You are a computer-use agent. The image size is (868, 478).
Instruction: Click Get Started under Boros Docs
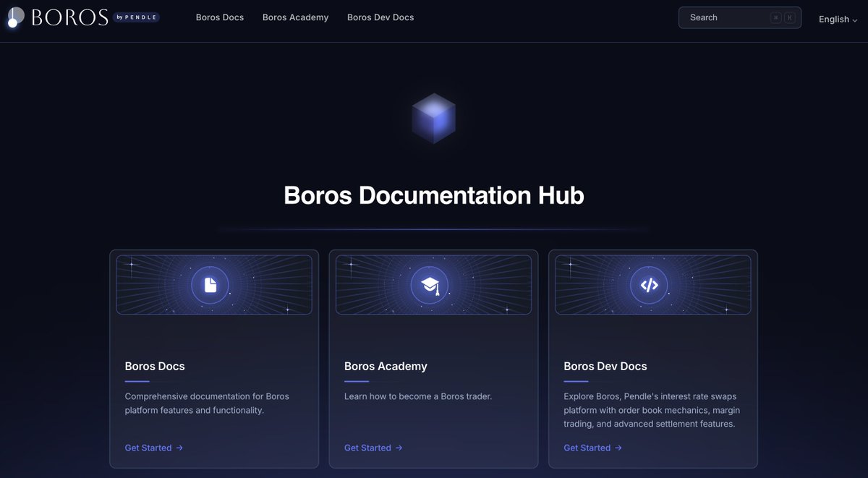(154, 448)
